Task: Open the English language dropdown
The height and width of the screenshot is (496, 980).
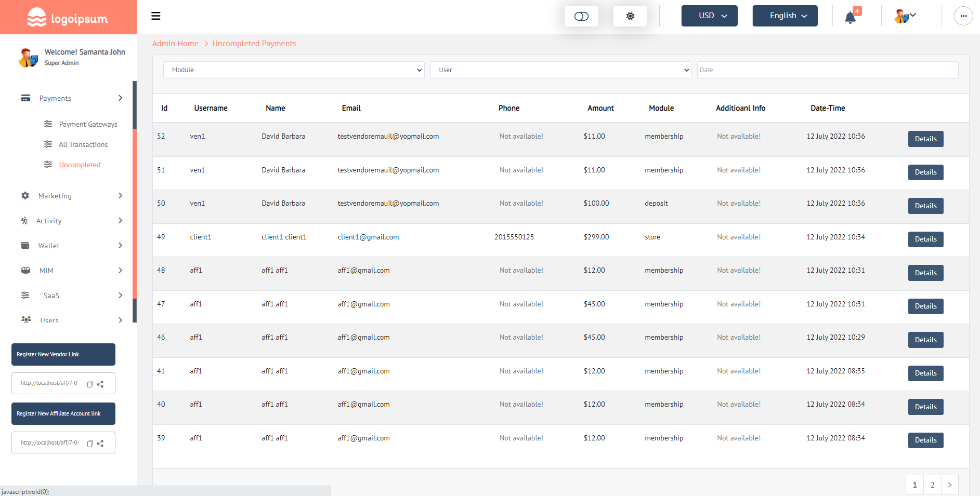Action: [785, 16]
